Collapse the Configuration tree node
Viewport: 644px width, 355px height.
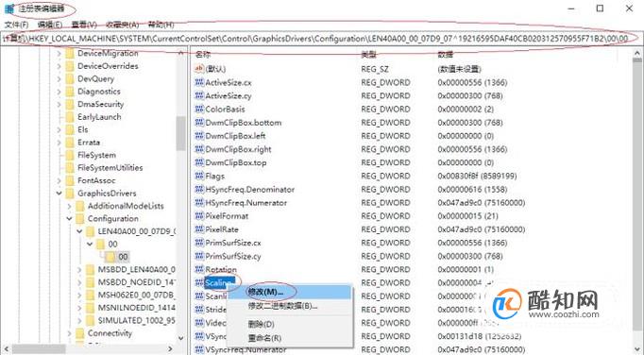pyautogui.click(x=69, y=219)
